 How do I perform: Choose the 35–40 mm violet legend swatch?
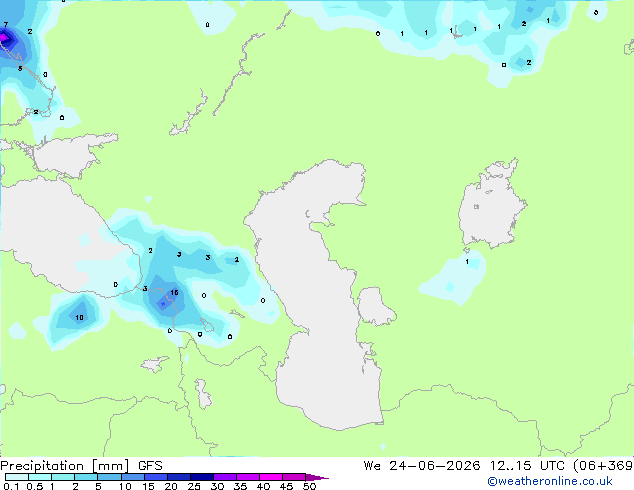coord(248,477)
